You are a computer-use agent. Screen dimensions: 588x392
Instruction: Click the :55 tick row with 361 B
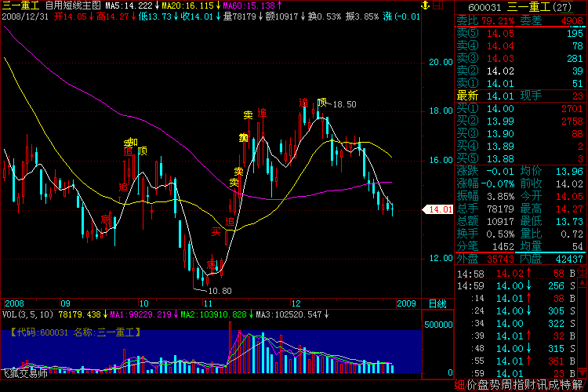tap(517, 361)
